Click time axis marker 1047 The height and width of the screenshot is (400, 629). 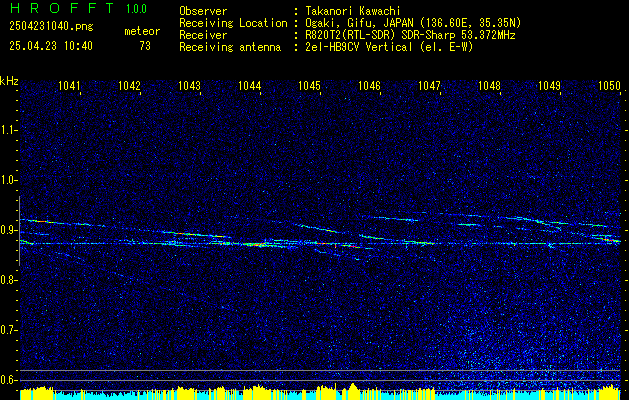click(x=429, y=85)
